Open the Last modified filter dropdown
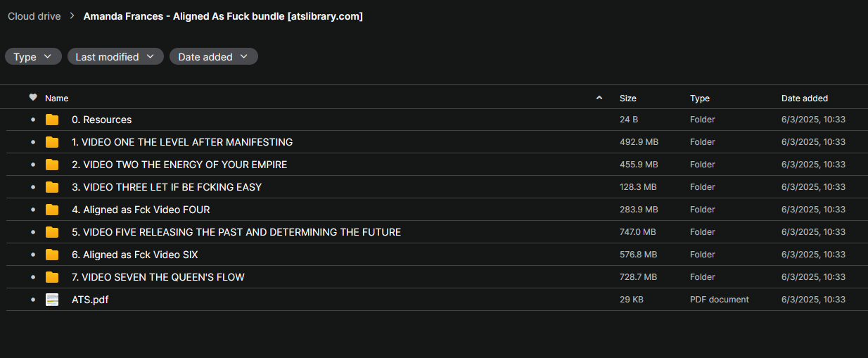The width and height of the screenshot is (868, 358). pyautogui.click(x=115, y=57)
